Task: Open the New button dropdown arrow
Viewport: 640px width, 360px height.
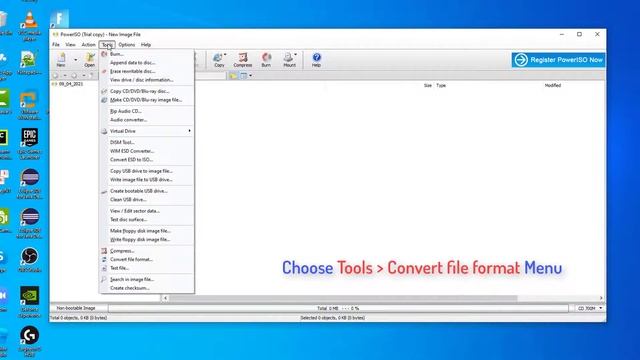Action: pyautogui.click(x=76, y=60)
